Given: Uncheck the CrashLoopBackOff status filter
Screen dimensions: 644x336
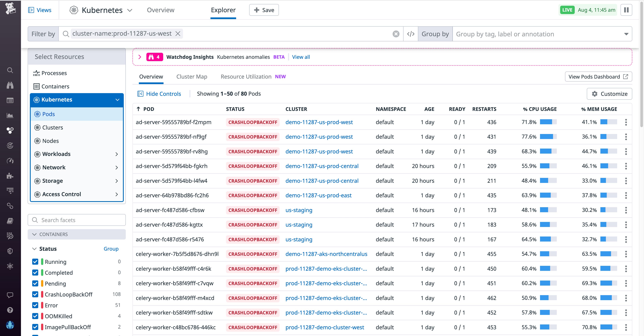Looking at the screenshot, I should (35, 294).
